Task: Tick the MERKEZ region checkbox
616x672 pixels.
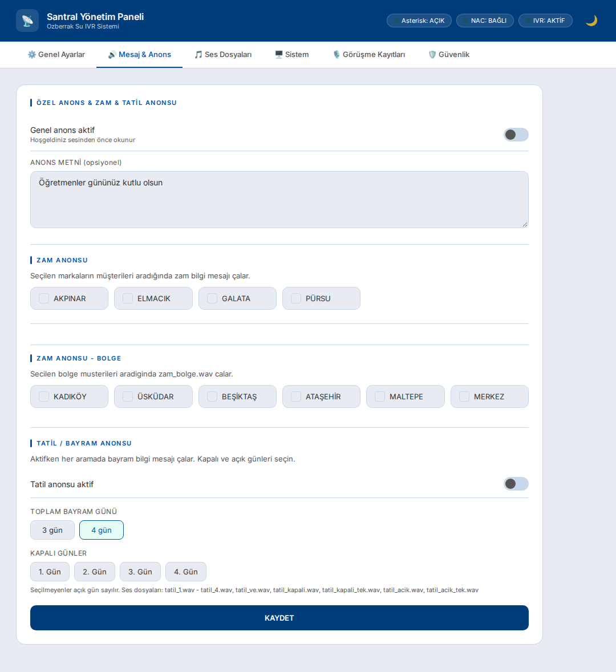Action: point(464,396)
